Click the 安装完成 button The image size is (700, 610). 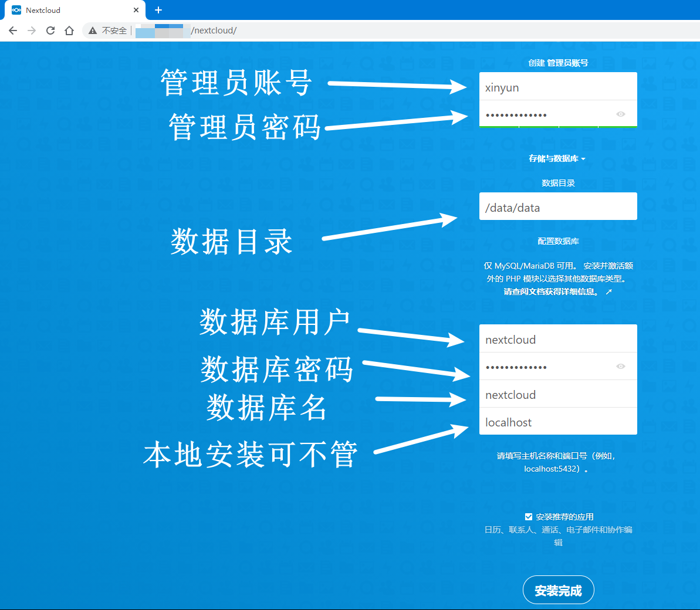pyautogui.click(x=558, y=590)
